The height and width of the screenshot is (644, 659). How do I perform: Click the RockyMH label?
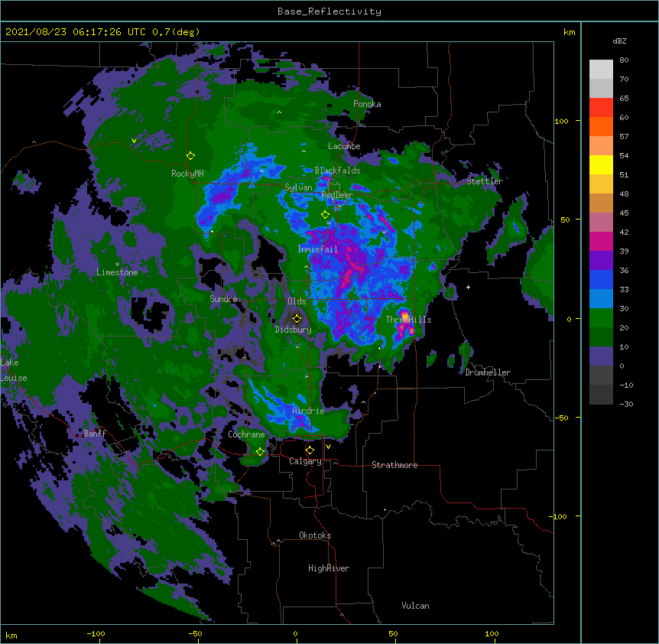click(x=187, y=174)
